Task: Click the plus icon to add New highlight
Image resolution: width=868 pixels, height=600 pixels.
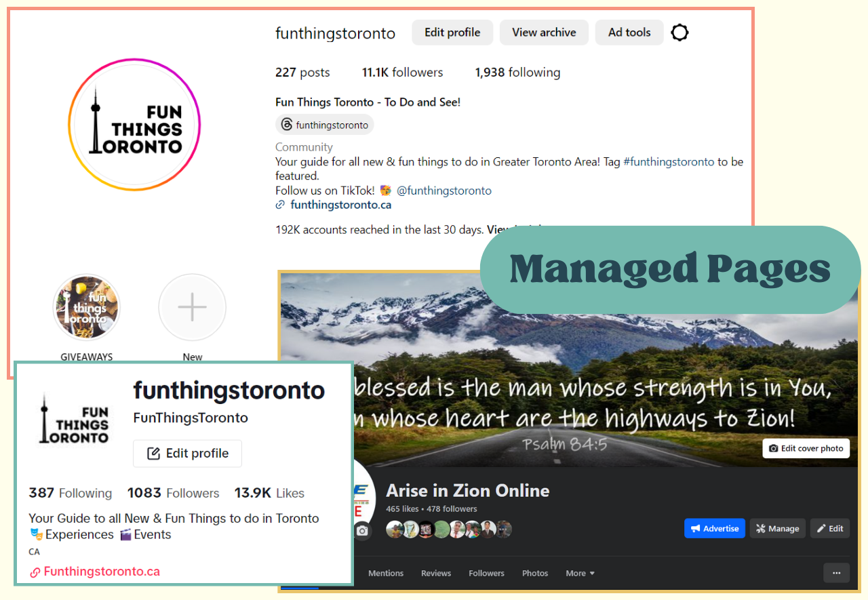Action: pos(192,308)
